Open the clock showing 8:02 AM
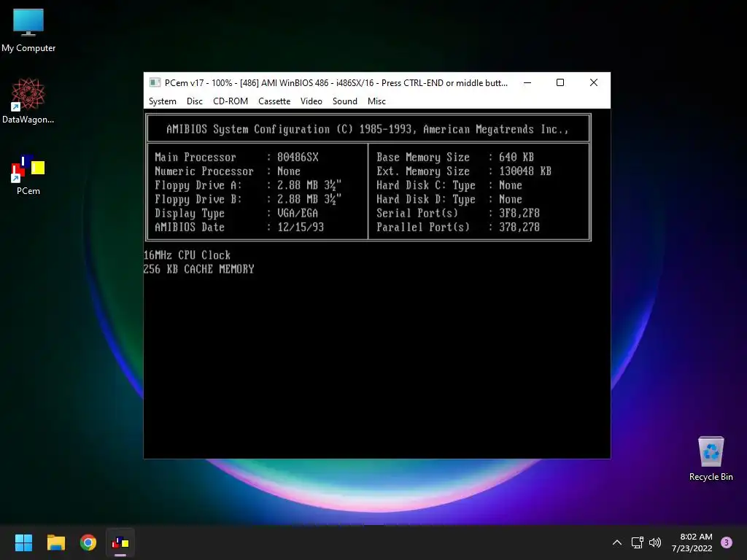The width and height of the screenshot is (747, 560). pos(692,542)
